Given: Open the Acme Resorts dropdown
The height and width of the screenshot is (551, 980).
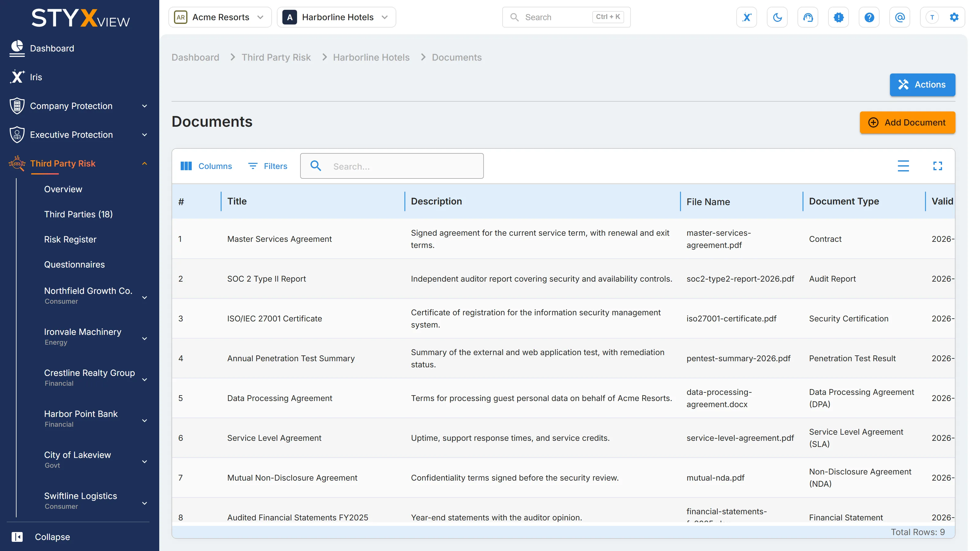Looking at the screenshot, I should pos(220,17).
